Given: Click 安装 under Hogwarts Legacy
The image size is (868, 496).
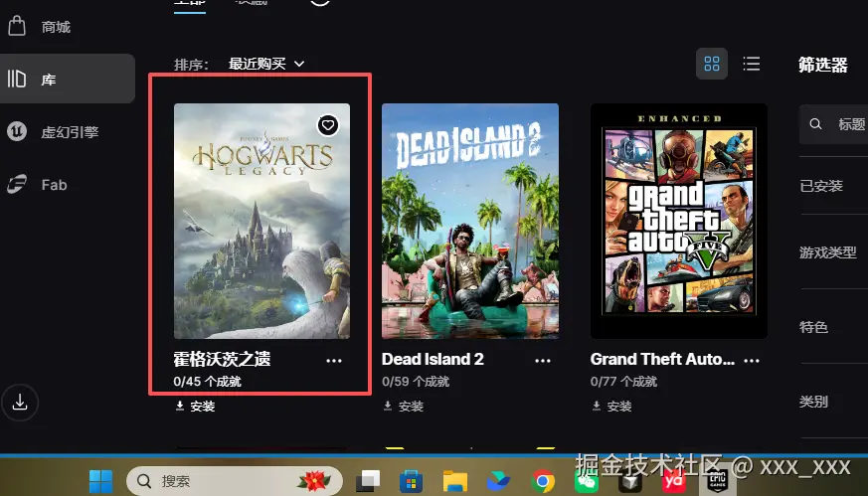Looking at the screenshot, I should (x=195, y=407).
